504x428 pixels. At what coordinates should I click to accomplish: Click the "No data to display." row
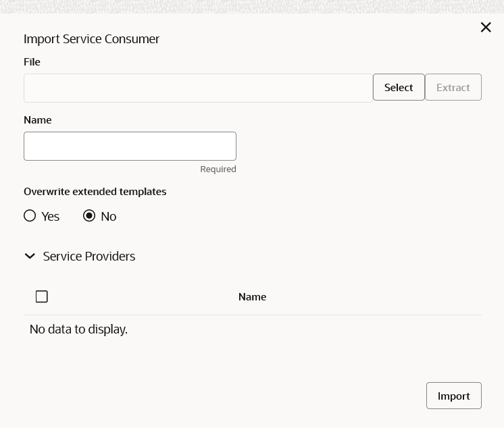click(79, 329)
